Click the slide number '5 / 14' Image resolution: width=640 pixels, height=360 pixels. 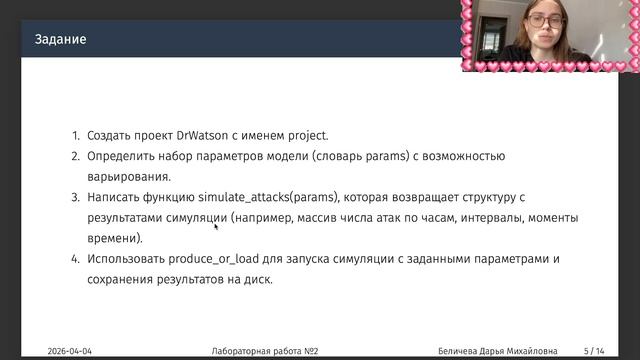coord(594,351)
